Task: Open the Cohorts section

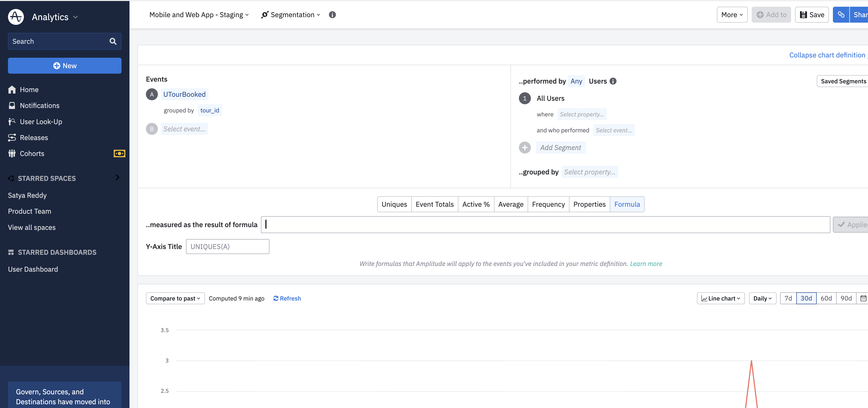Action: tap(32, 153)
